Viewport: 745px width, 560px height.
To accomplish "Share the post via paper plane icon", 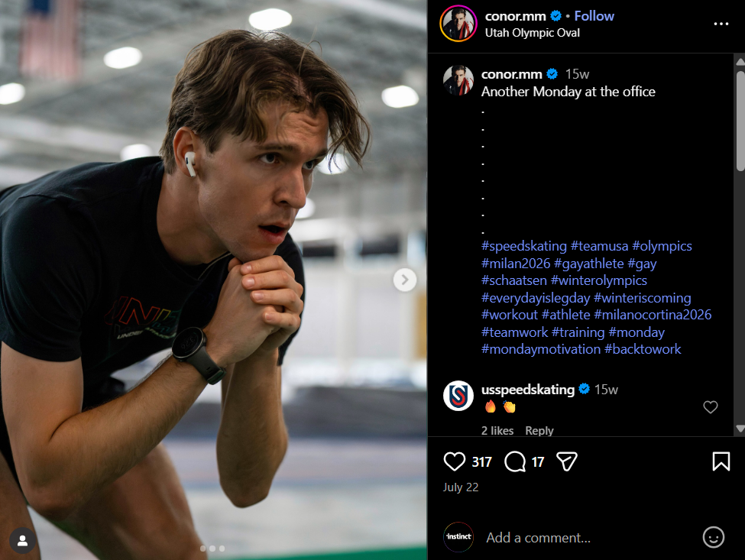I will click(566, 461).
